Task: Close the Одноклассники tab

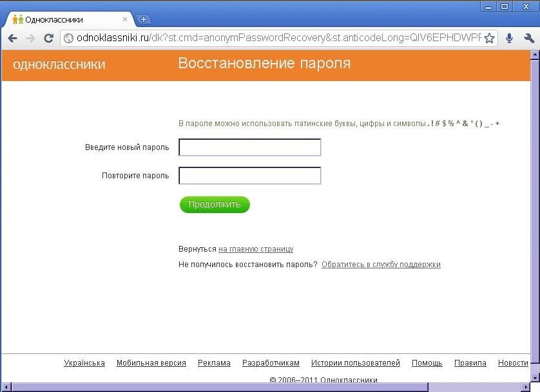Action: 124,19
